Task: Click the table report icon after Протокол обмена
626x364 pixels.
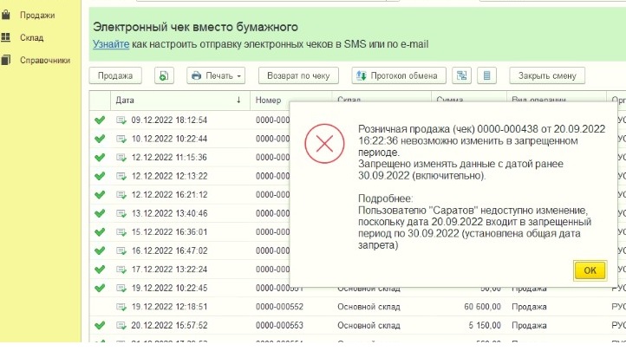Action: (462, 75)
